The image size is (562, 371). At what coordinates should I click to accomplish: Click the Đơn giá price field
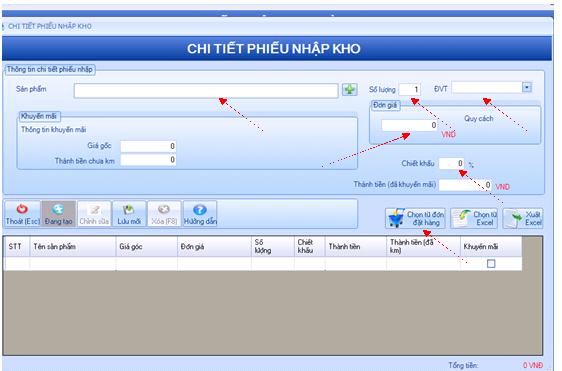point(409,125)
